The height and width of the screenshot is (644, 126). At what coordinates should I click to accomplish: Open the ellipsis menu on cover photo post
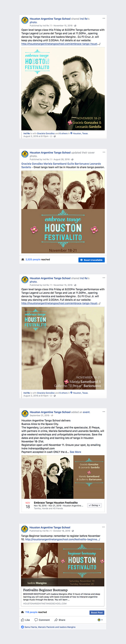(104, 152)
